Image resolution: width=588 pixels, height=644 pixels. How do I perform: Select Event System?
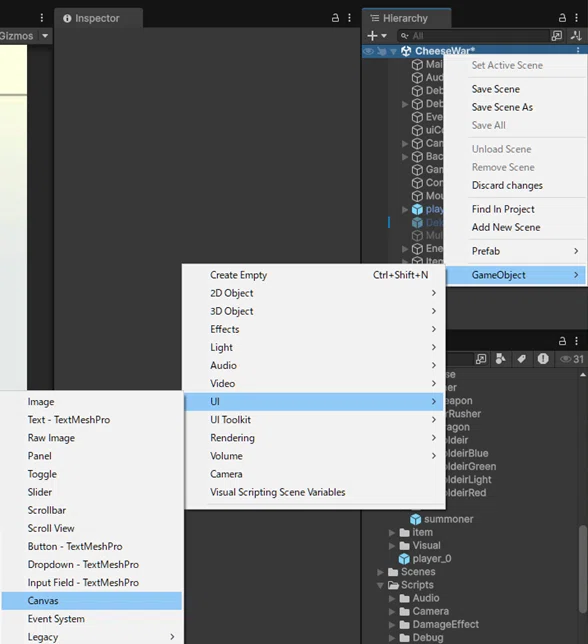92,619
